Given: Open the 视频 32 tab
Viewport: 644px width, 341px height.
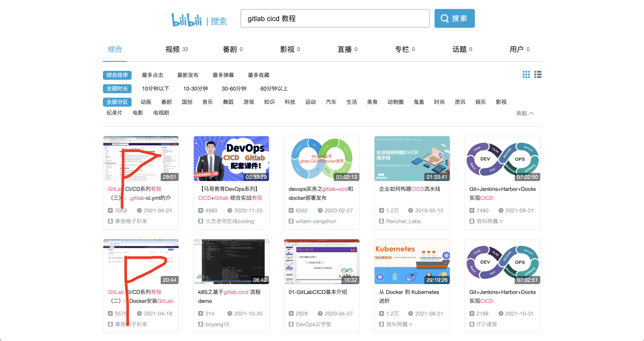Looking at the screenshot, I should pyautogui.click(x=177, y=49).
